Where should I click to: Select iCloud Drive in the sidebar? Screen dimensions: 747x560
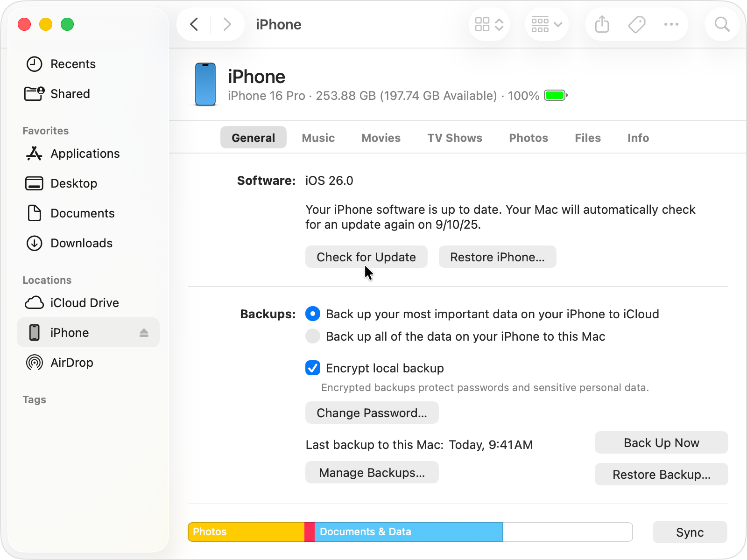84,302
